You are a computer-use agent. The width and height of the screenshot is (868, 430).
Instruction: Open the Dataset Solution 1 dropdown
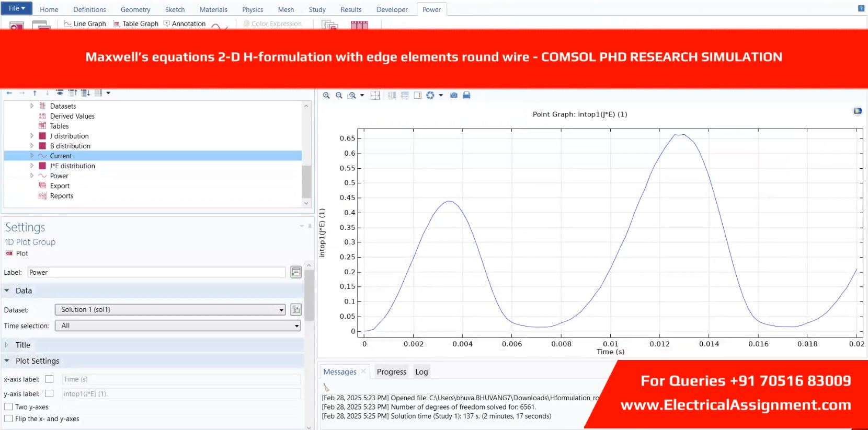(170, 310)
